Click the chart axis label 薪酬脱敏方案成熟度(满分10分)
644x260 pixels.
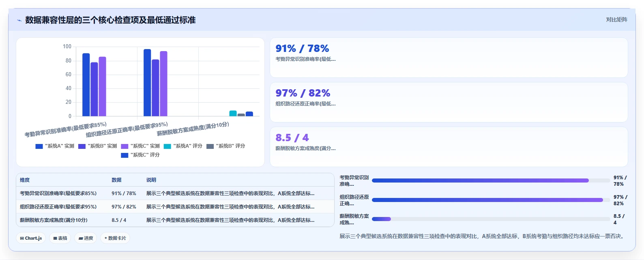pyautogui.click(x=193, y=129)
